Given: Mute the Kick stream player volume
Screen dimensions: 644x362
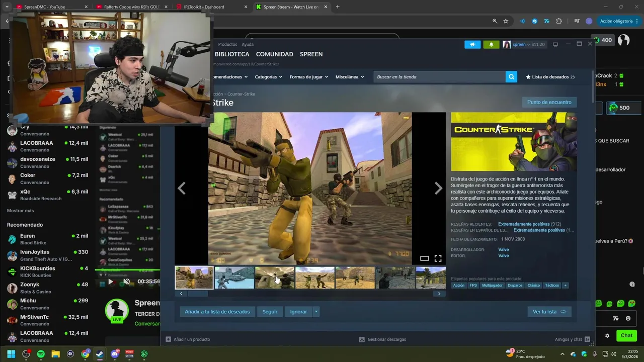Looking at the screenshot, I should [127, 282].
